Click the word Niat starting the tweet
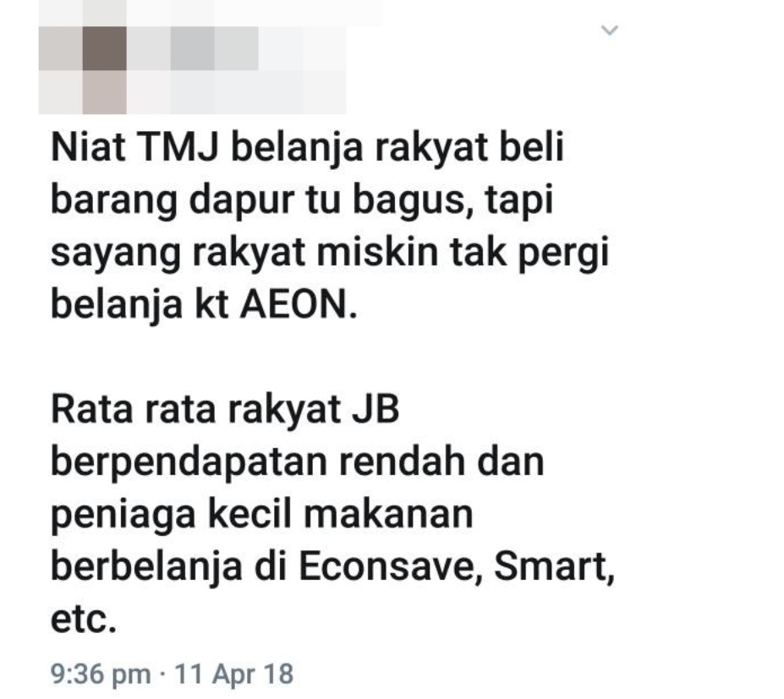Viewport: 784px width, 699px height. coord(88,148)
